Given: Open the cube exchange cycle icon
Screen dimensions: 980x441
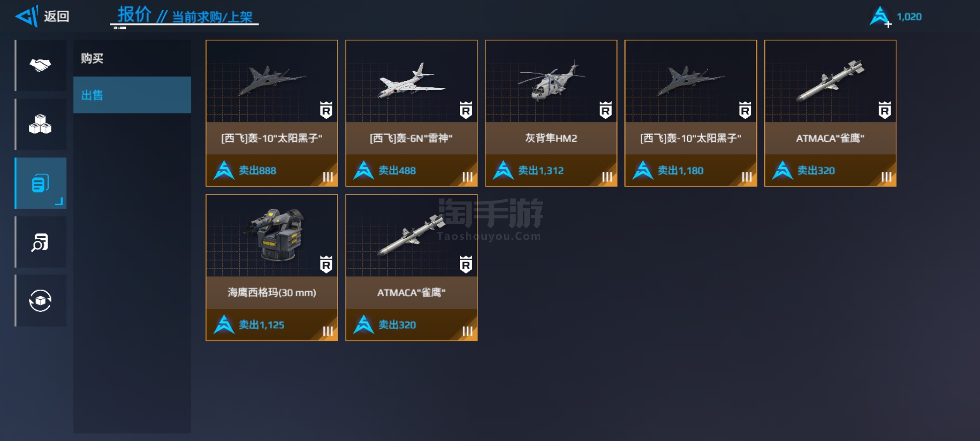Looking at the screenshot, I should point(40,301).
